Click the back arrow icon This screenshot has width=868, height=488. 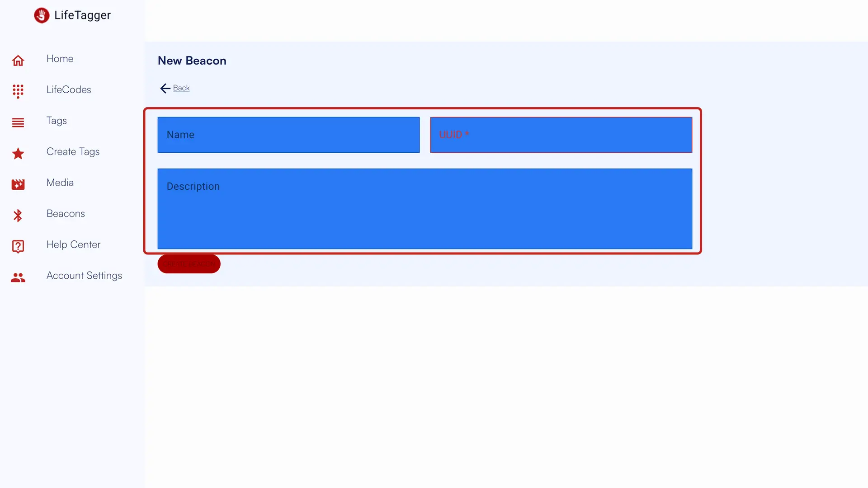pyautogui.click(x=165, y=88)
